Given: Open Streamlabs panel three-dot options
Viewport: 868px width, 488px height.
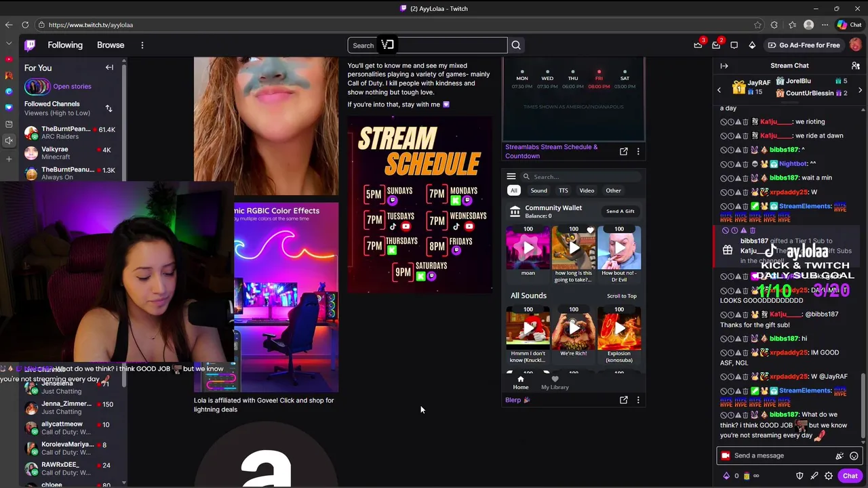Looking at the screenshot, I should pos(638,152).
